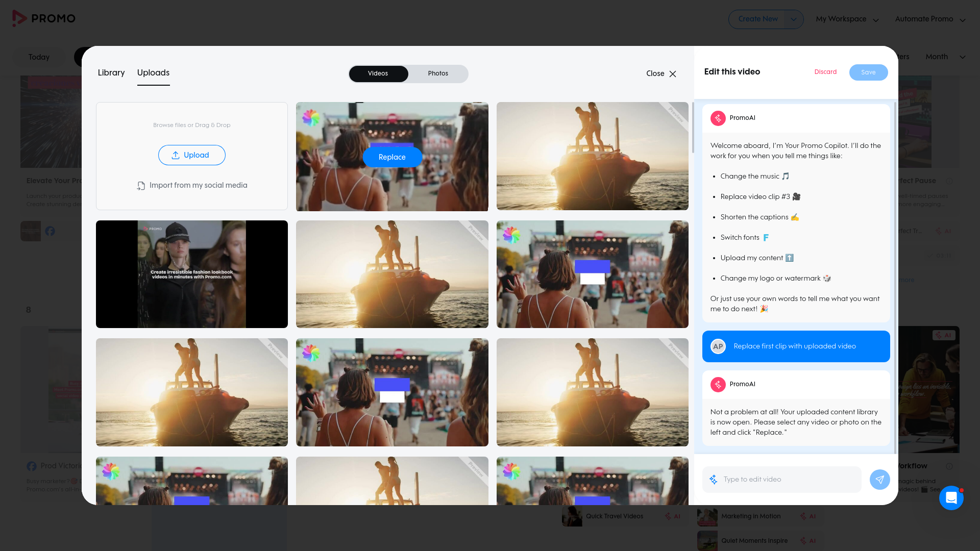Click the Facebook icon next to Prod Victor

pos(32,466)
